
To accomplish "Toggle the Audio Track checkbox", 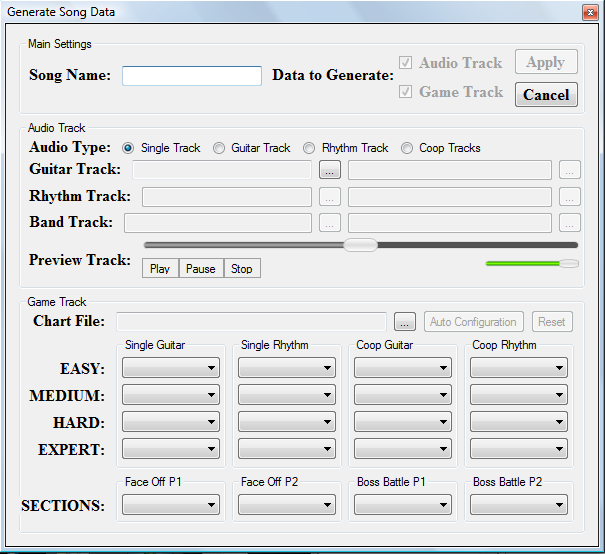I will (x=405, y=62).
